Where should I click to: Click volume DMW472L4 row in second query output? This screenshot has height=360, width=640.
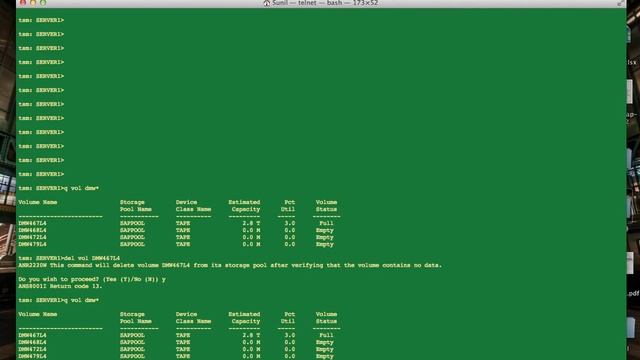[x=179, y=349]
